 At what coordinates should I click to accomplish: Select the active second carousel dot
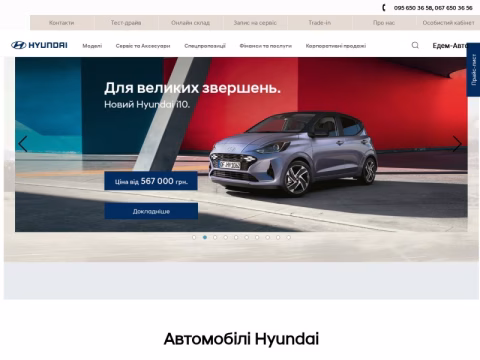205,237
